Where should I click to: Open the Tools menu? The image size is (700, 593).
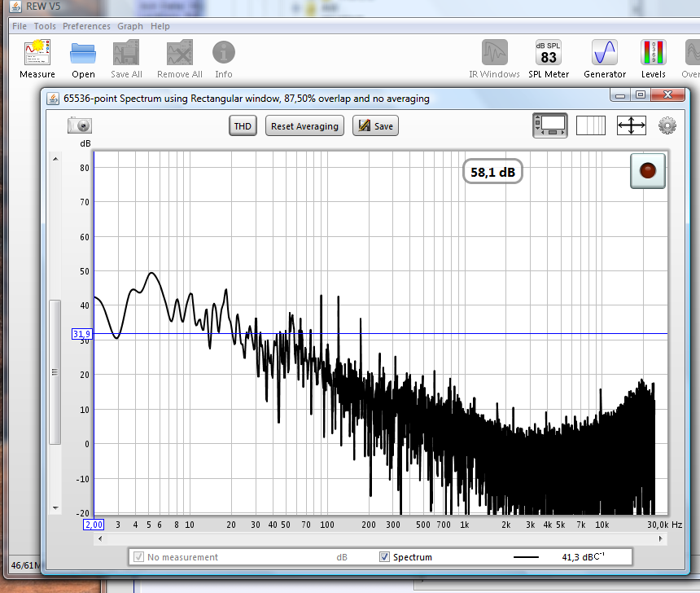coord(45,26)
